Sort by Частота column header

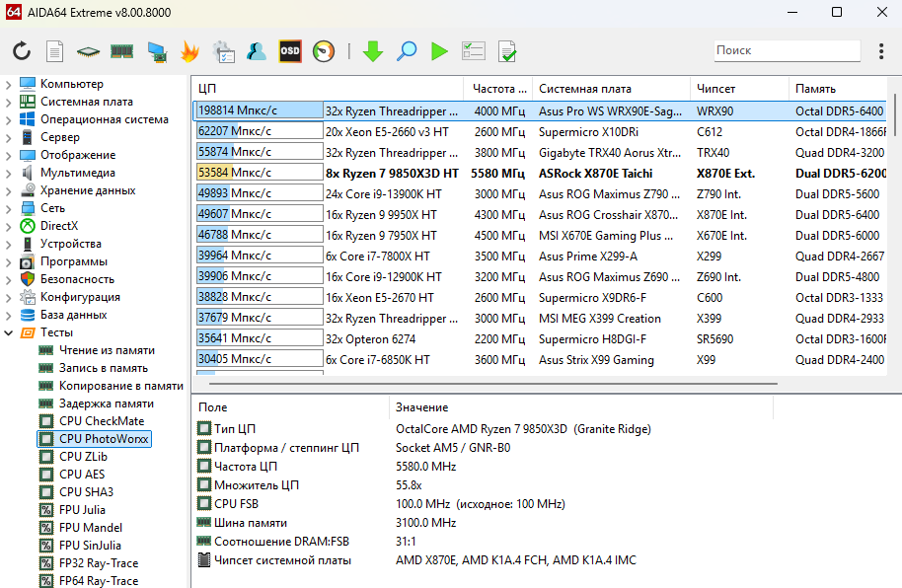click(498, 89)
